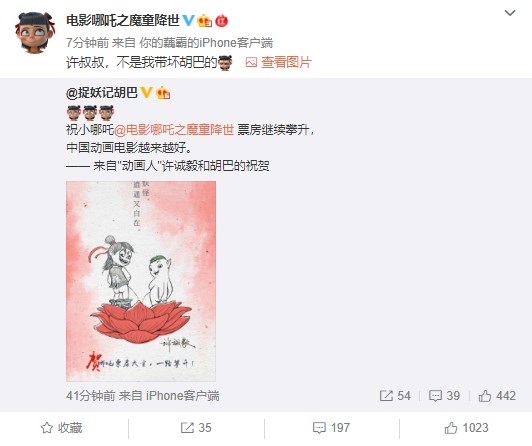Enlarge the lotus drawing thumbnail
This screenshot has width=532, height=446.
pos(141,281)
